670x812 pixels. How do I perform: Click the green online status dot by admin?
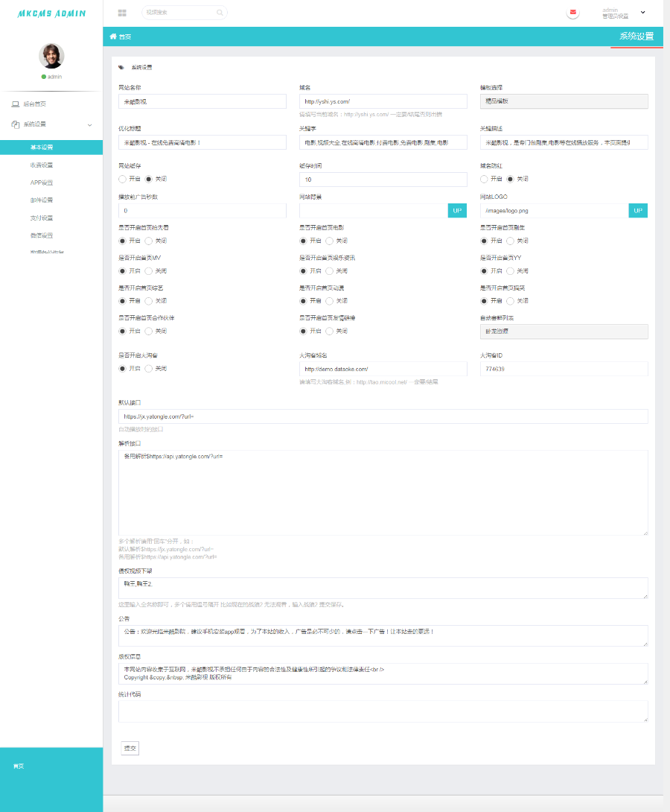tap(43, 77)
